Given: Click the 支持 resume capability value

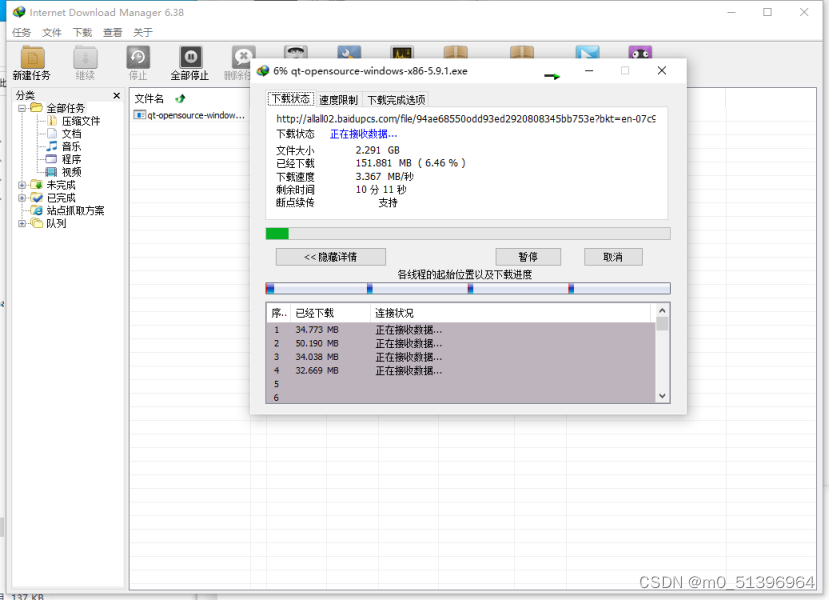Looking at the screenshot, I should click(388, 203).
